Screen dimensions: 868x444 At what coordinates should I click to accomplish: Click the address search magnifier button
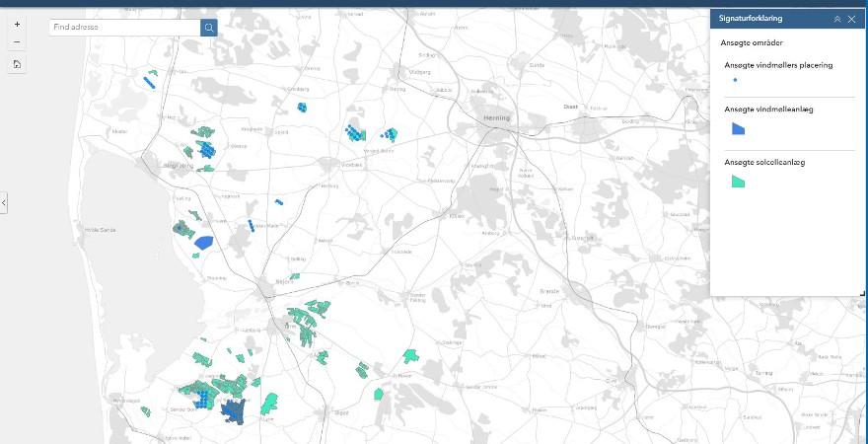[x=209, y=28]
